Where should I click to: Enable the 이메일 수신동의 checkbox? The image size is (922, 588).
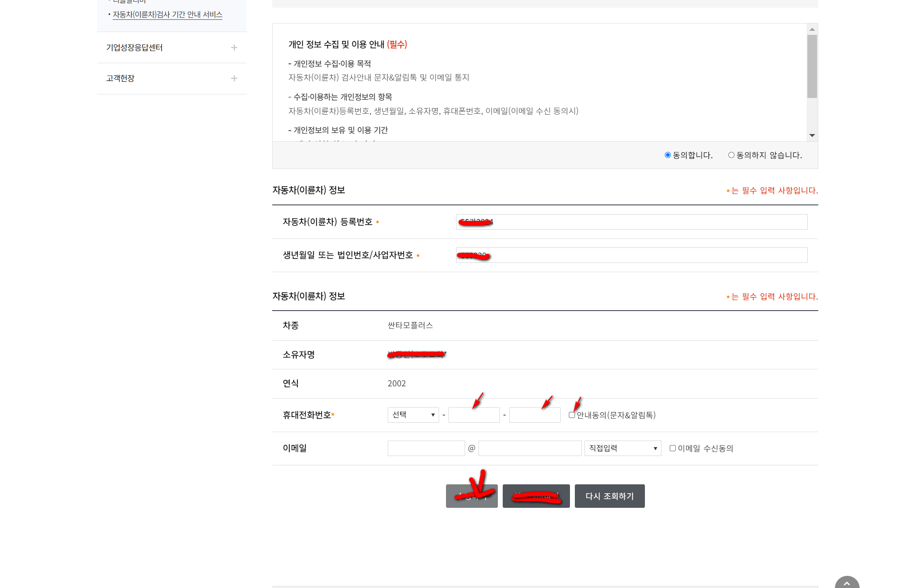coord(672,448)
